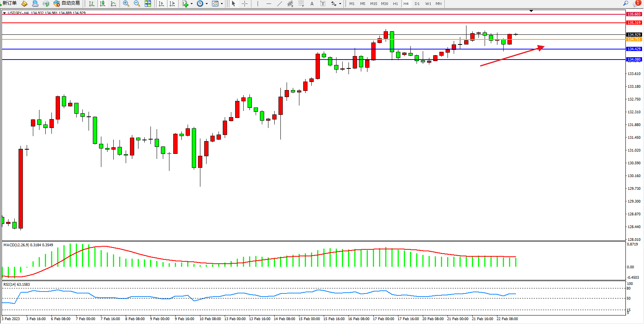The width and height of the screenshot is (644, 324).
Task: Pick the Trendline drawing tool
Action: [279, 3]
